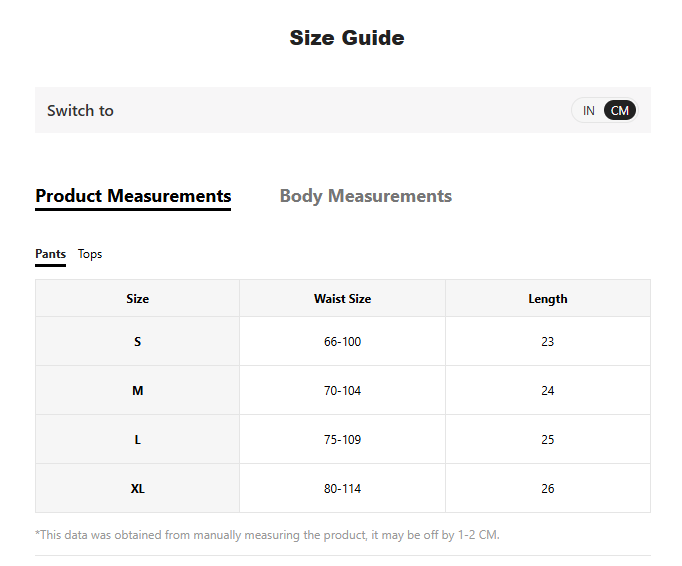682x566 pixels.
Task: Click the Size Guide heading
Action: coord(347,38)
